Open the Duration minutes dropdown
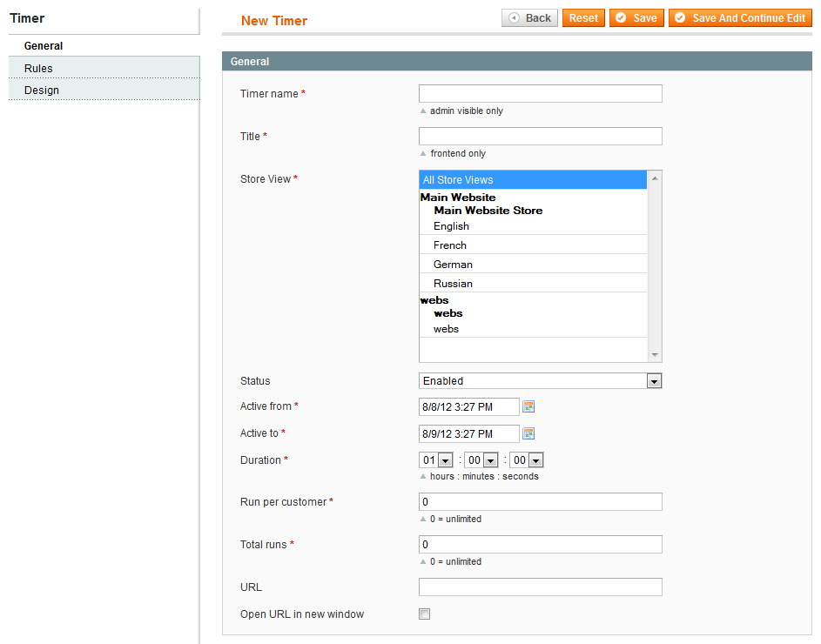The image size is (821, 644). click(x=481, y=460)
